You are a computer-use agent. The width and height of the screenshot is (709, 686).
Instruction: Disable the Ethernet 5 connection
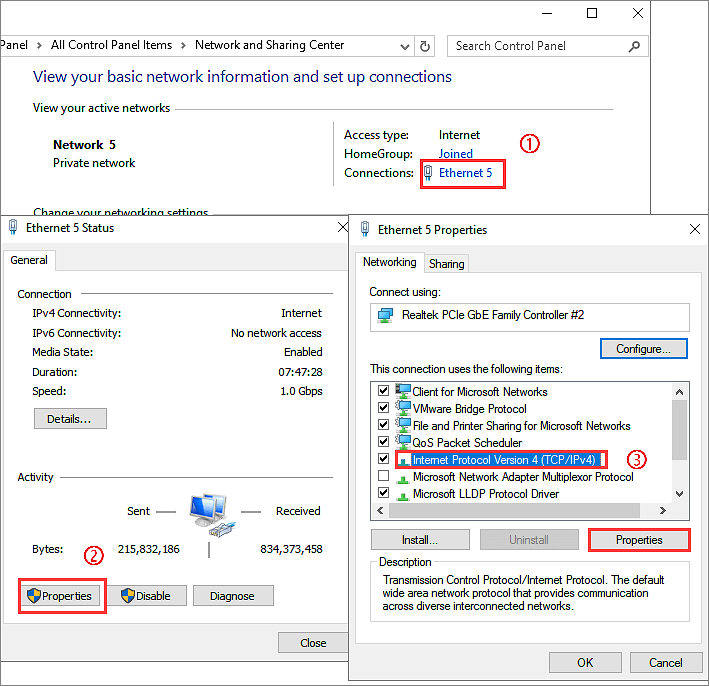click(146, 596)
